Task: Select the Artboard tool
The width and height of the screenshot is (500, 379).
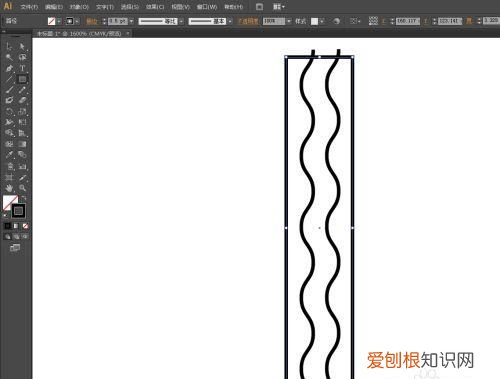Action: [9, 177]
